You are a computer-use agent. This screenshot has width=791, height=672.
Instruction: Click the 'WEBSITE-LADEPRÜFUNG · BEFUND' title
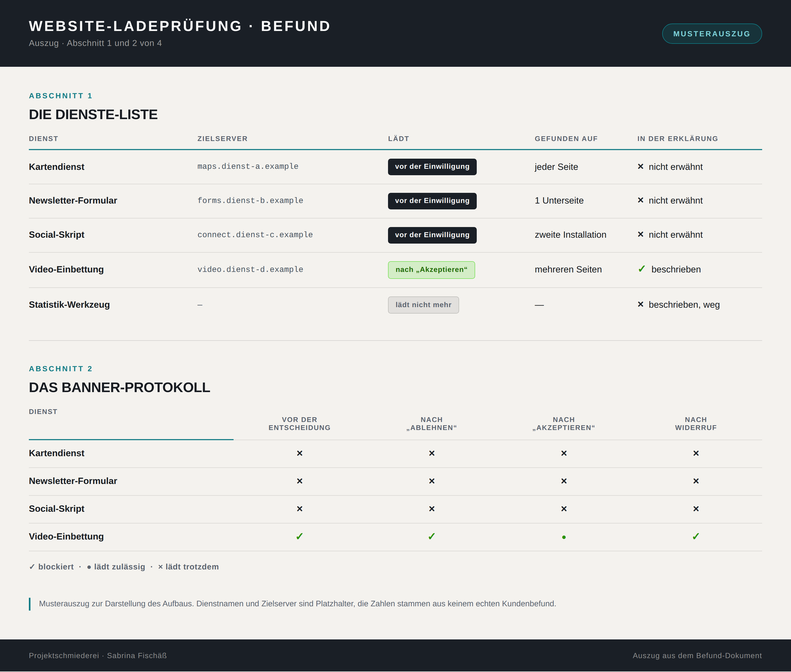click(x=180, y=26)
